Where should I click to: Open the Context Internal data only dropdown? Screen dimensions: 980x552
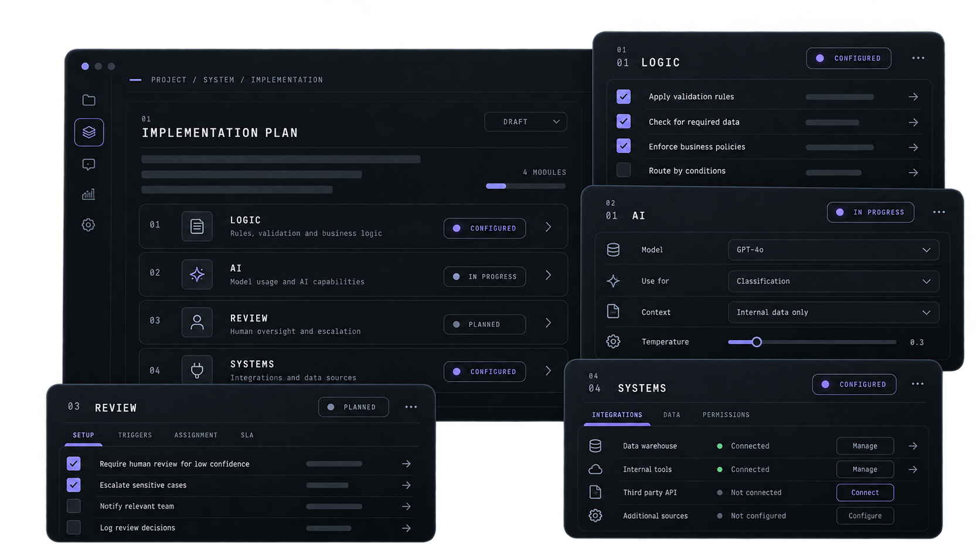(833, 313)
